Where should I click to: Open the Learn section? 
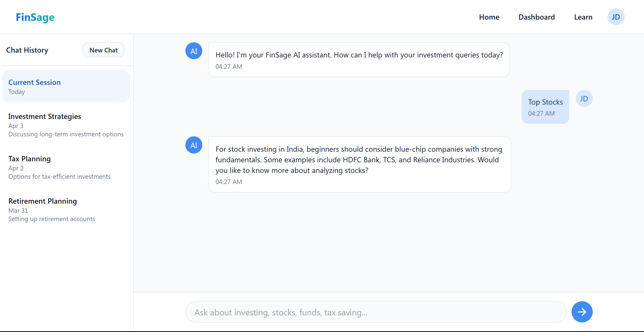(x=583, y=17)
